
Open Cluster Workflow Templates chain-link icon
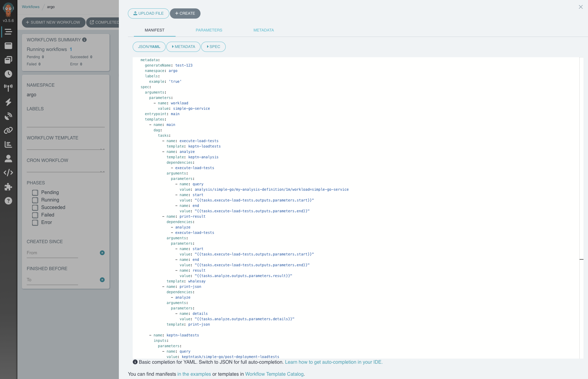click(8, 130)
